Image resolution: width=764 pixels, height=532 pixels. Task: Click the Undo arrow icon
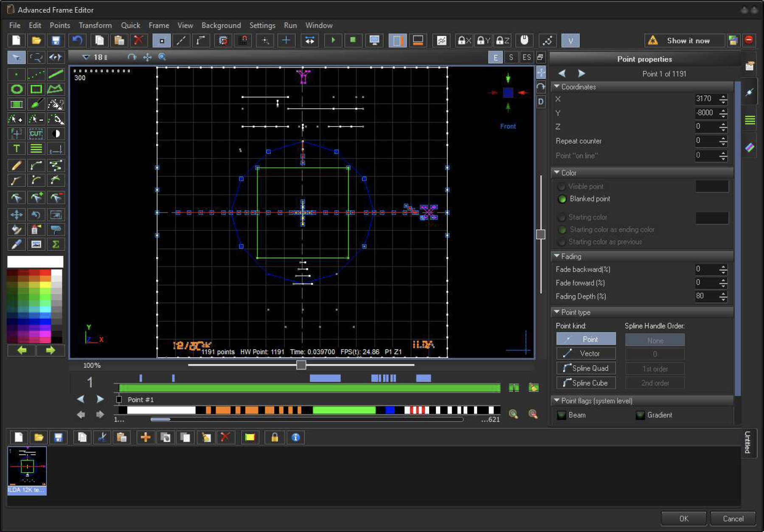point(77,40)
